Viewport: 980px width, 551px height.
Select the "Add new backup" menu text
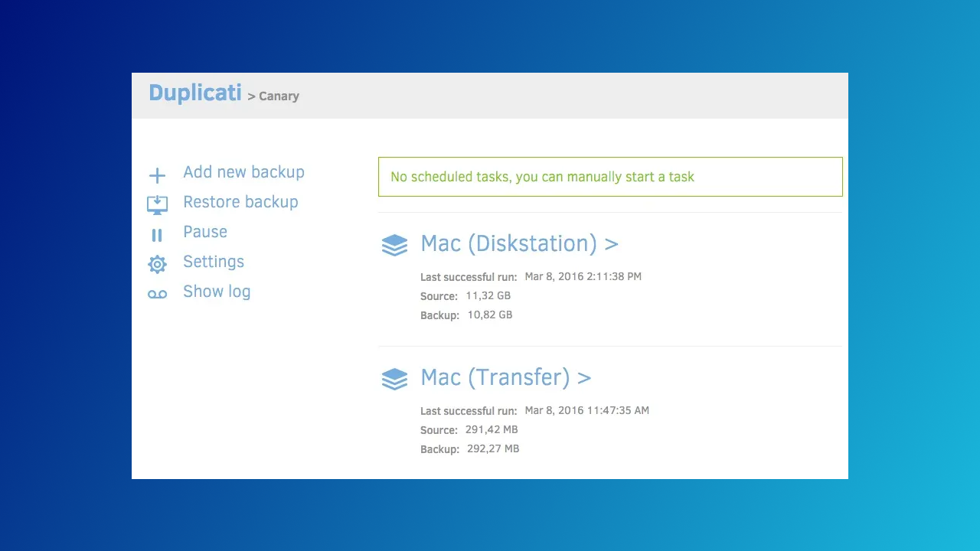pos(243,172)
